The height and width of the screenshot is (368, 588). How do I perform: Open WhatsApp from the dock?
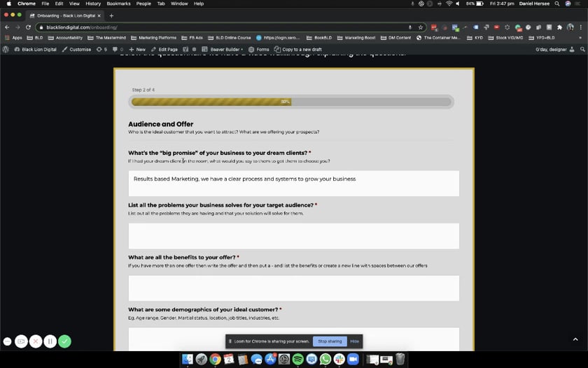point(325,359)
